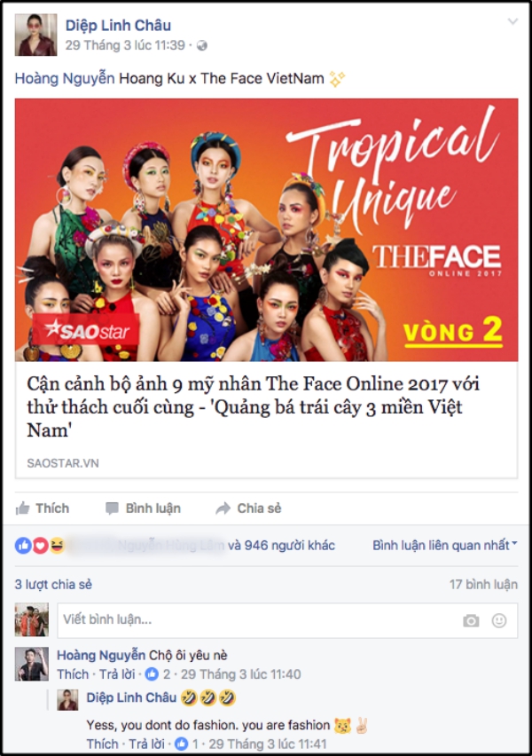Open the blue Like reaction icon
Image resolution: width=532 pixels, height=756 pixels.
pyautogui.click(x=23, y=546)
